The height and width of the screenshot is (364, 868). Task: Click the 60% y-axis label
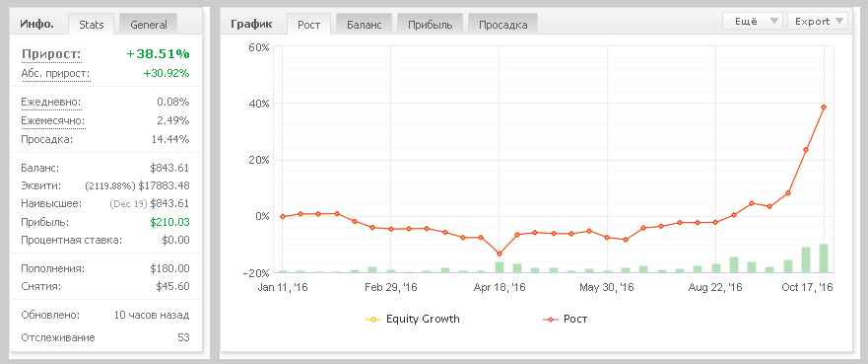click(258, 47)
